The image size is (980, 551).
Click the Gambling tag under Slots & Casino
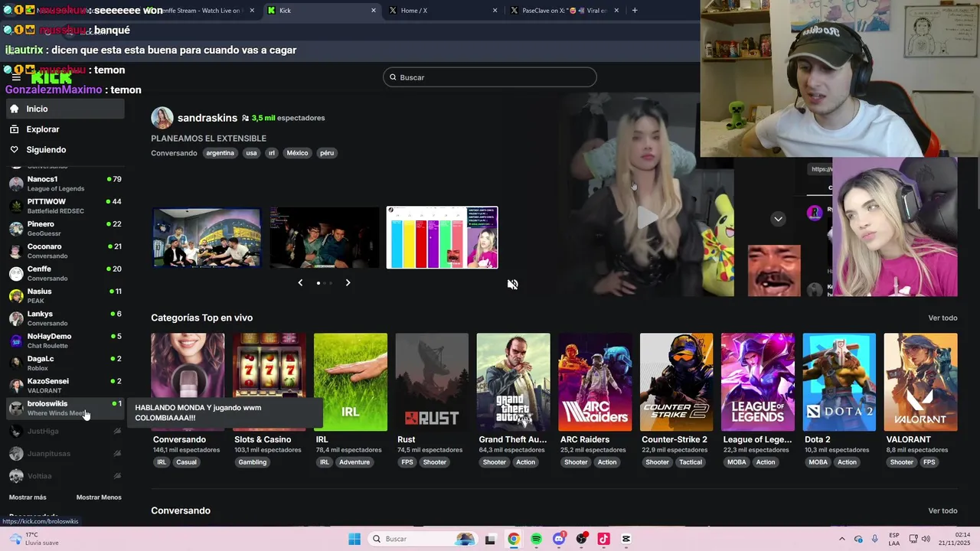tap(252, 462)
